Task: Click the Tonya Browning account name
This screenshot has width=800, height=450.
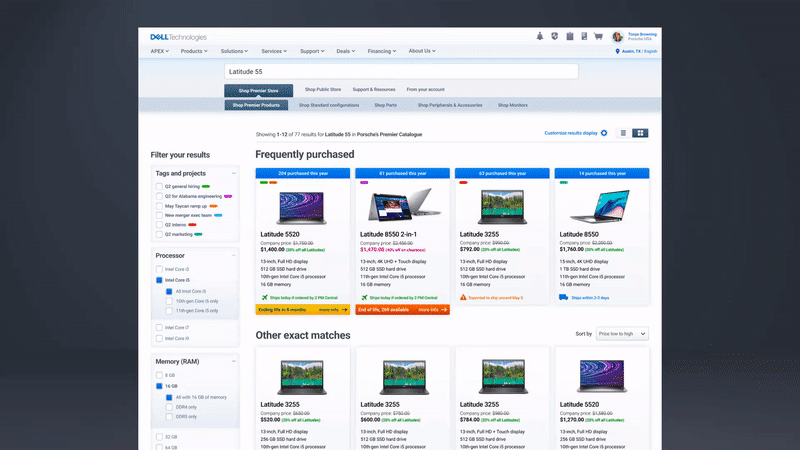Action: pyautogui.click(x=642, y=34)
